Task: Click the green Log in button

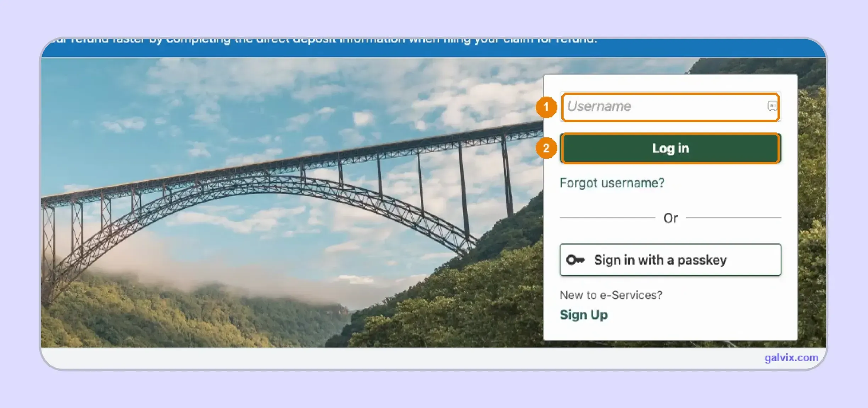Action: point(670,148)
